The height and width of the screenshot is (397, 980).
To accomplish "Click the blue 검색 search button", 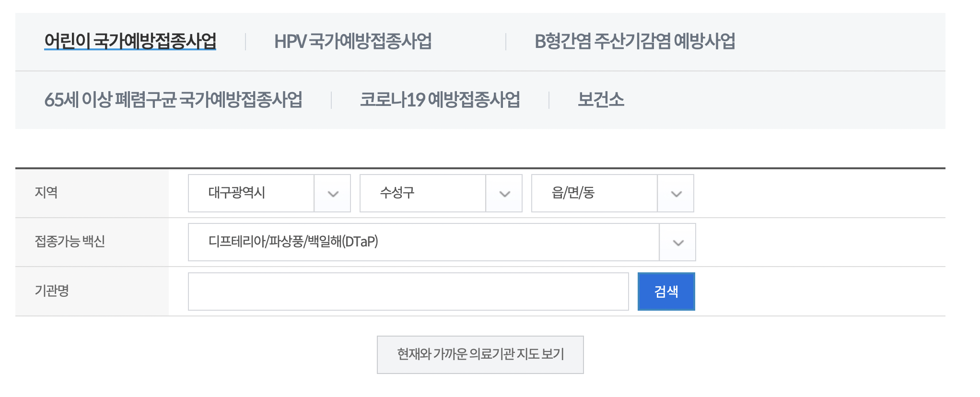I will [666, 291].
